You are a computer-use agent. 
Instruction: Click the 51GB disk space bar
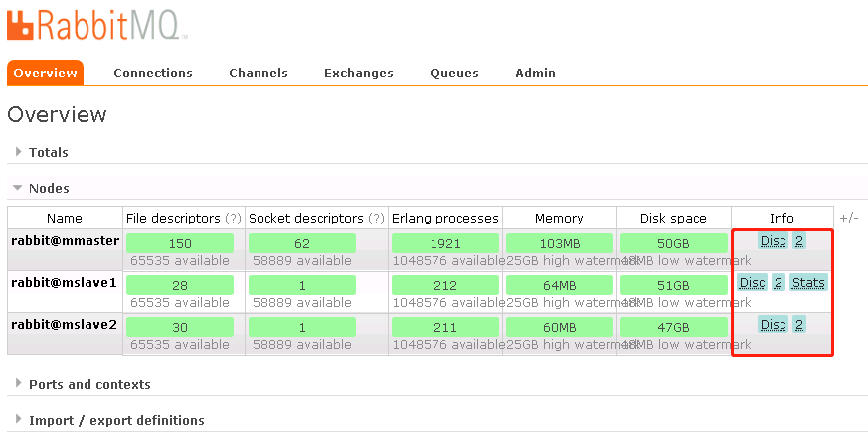pyautogui.click(x=674, y=285)
